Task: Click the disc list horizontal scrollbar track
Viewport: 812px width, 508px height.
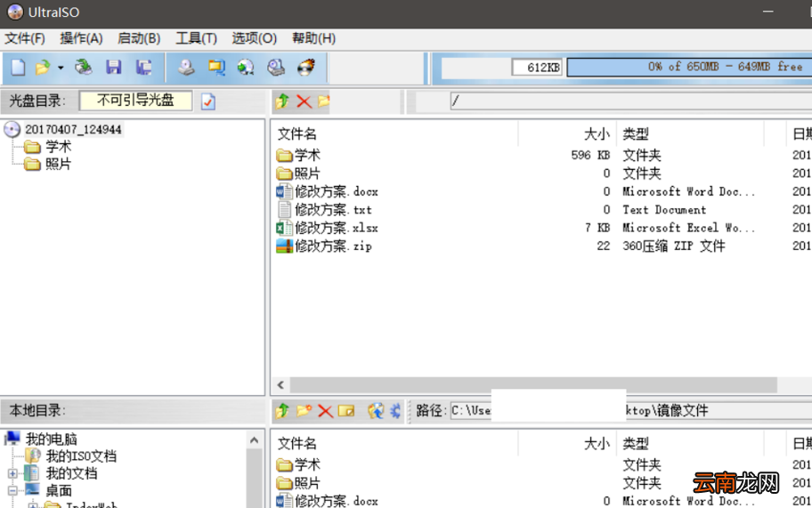Action: [x=533, y=385]
